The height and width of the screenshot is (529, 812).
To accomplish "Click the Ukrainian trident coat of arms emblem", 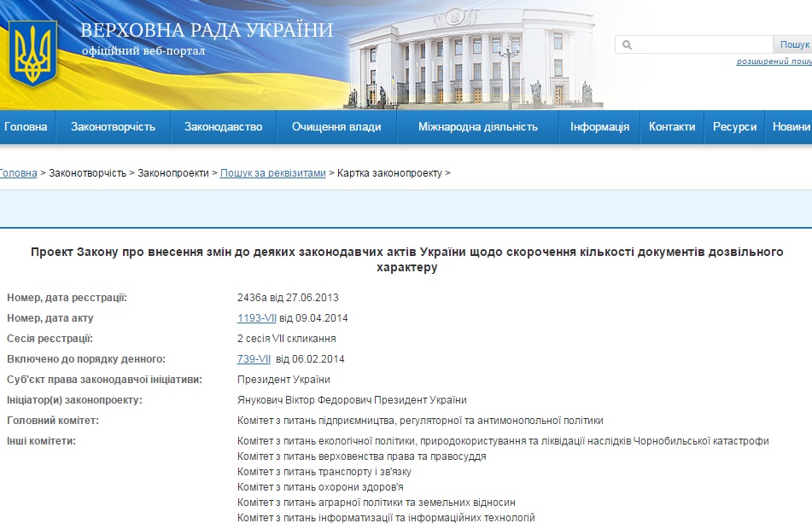I will [x=32, y=53].
